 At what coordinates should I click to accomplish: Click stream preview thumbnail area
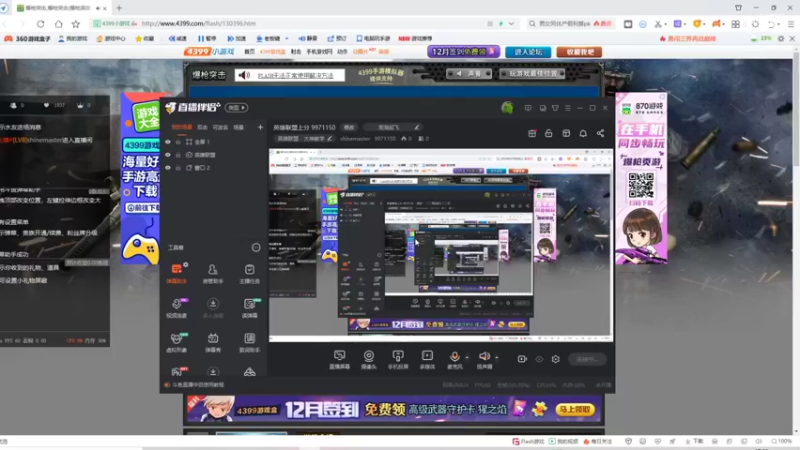click(441, 245)
